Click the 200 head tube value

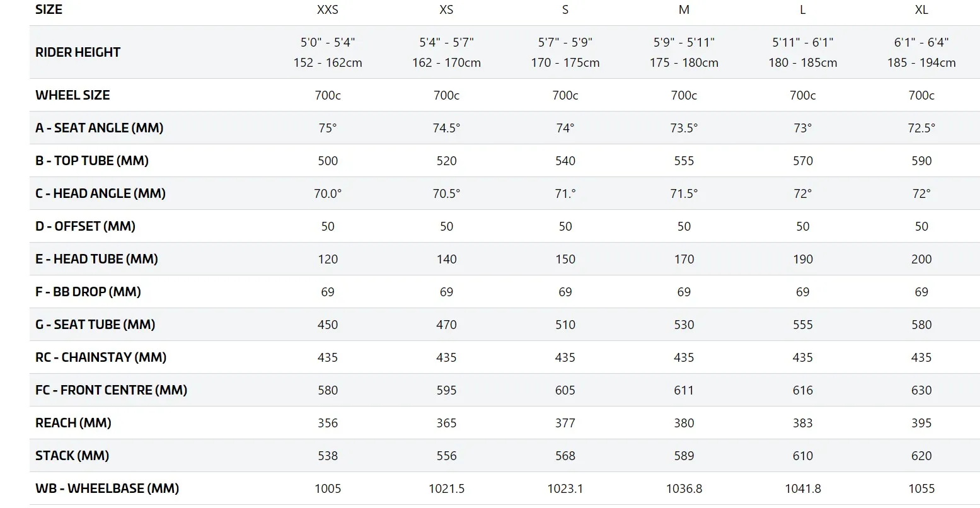921,259
